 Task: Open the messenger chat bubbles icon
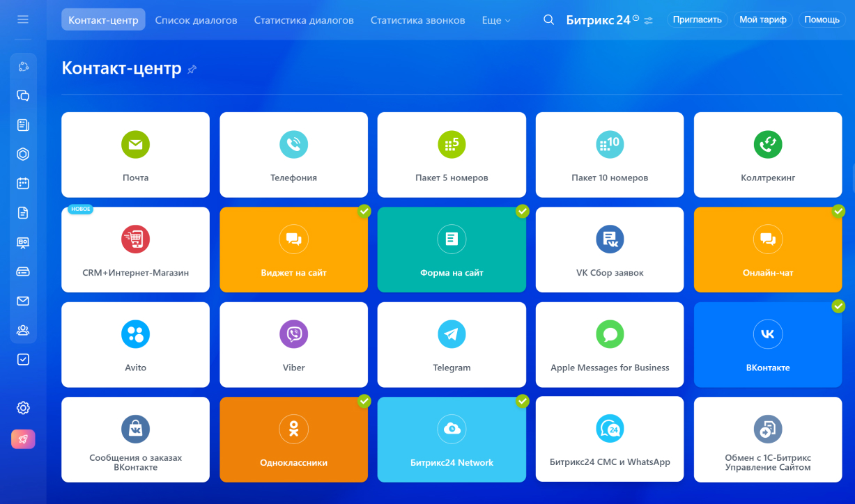coord(23,96)
